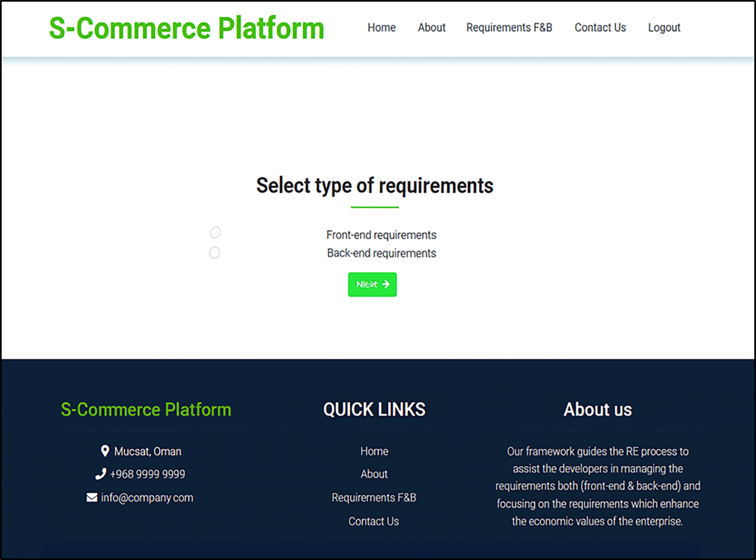Open Home in the top navigation bar

(381, 28)
